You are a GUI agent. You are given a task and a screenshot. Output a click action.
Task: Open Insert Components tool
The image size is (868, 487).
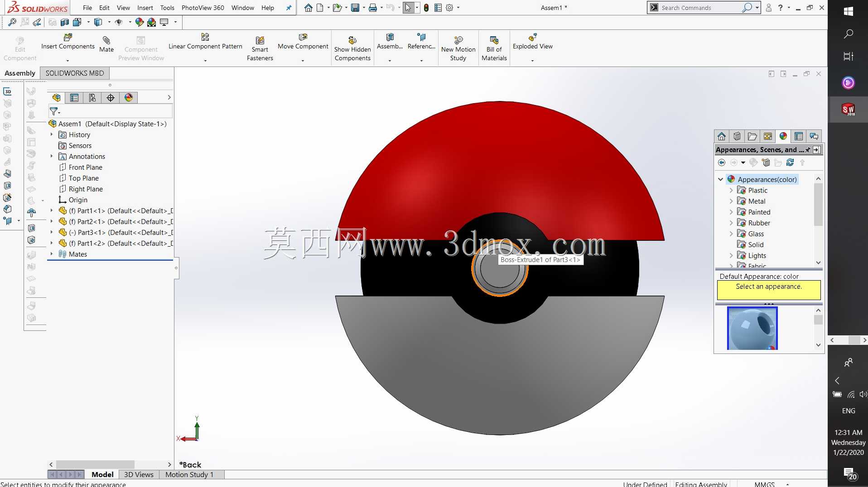(x=68, y=42)
